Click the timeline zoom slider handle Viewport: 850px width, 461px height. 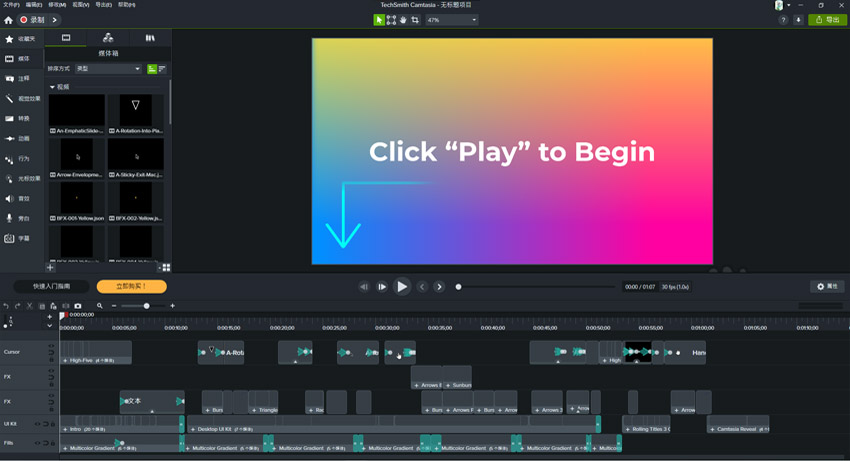(147, 306)
